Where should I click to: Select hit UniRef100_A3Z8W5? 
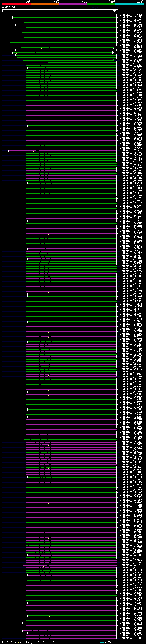(x=131, y=110)
